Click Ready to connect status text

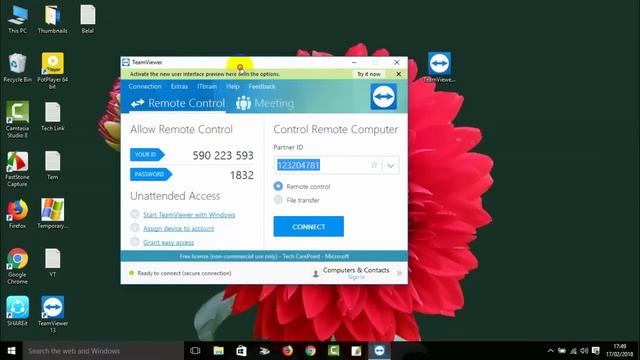(184, 273)
